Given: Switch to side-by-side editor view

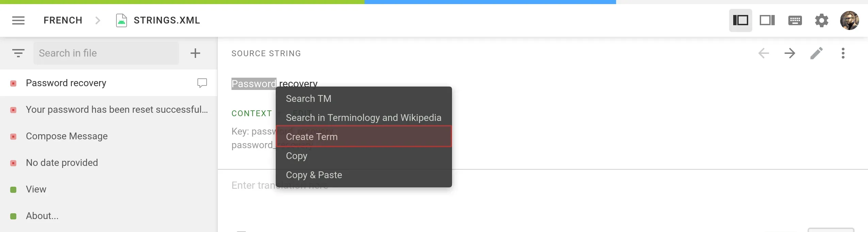Looking at the screenshot, I should click(768, 20).
